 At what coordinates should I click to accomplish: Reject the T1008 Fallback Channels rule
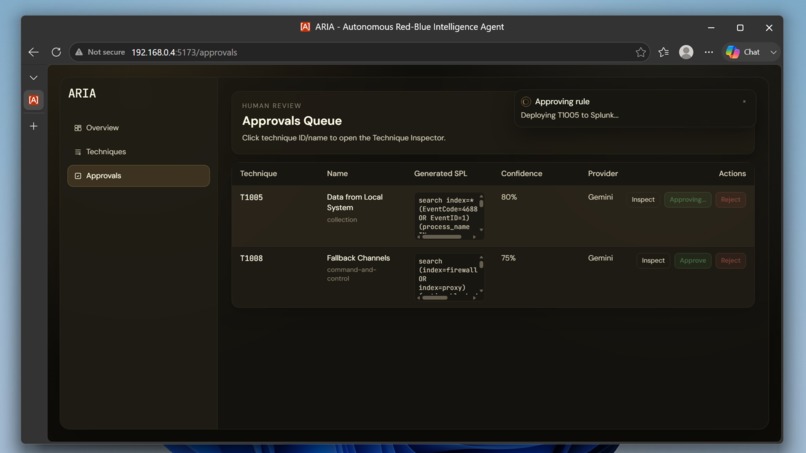[x=730, y=260]
